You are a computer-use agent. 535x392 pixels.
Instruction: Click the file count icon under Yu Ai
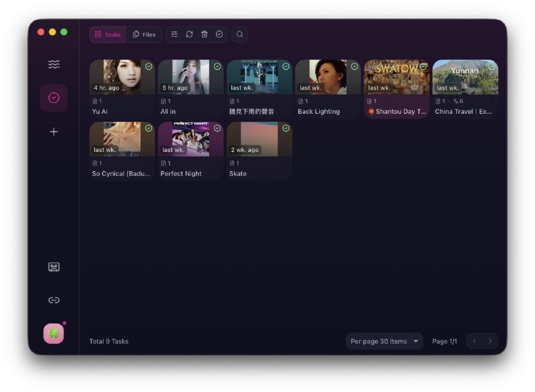click(95, 101)
